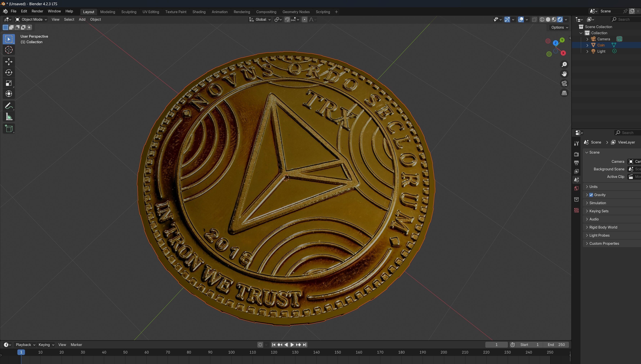The height and width of the screenshot is (364, 641).
Task: Click the frame 1 playhead marker
Action: pos(21,352)
